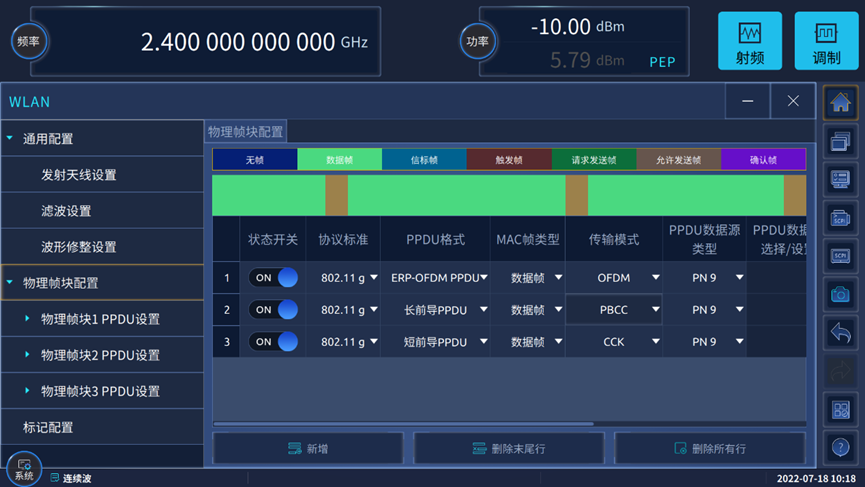Open row 1 protocol standard 802.11 g dropdown

tap(343, 277)
